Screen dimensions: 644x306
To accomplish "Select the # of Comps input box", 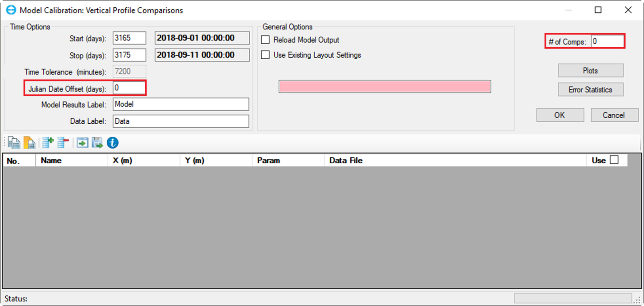I will 607,42.
